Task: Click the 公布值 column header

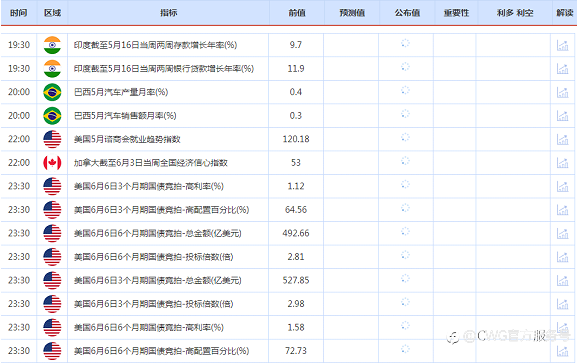Action: (407, 13)
